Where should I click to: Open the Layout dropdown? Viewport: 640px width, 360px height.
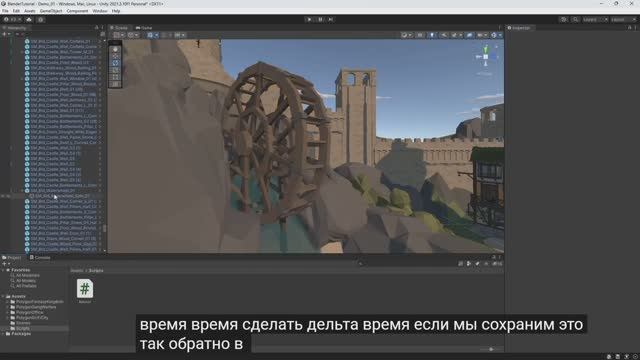point(624,19)
